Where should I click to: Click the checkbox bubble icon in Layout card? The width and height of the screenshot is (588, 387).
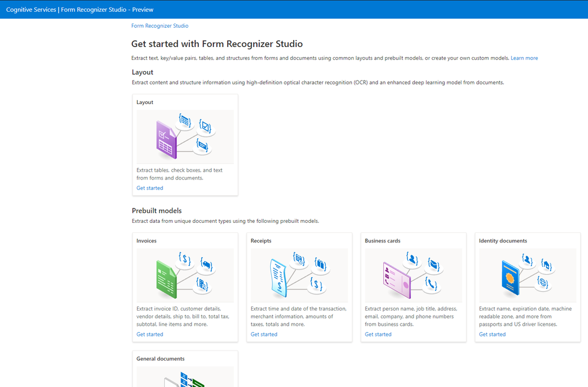[205, 128]
